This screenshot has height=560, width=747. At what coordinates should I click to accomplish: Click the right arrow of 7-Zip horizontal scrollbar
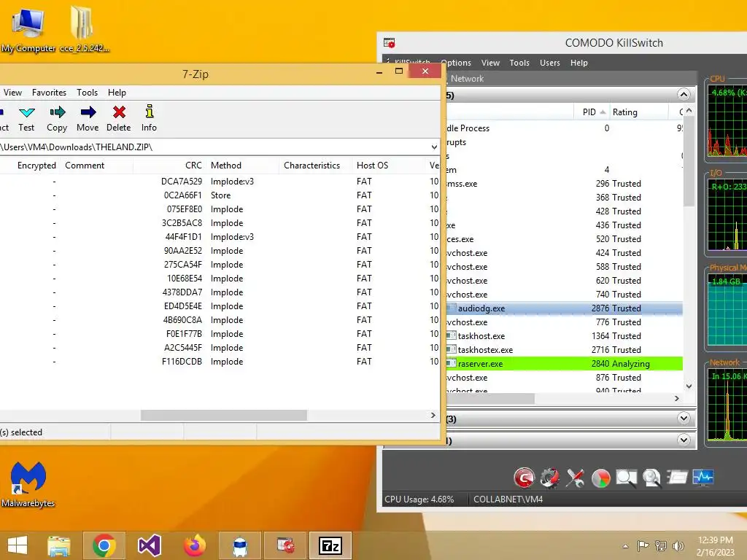tap(433, 415)
